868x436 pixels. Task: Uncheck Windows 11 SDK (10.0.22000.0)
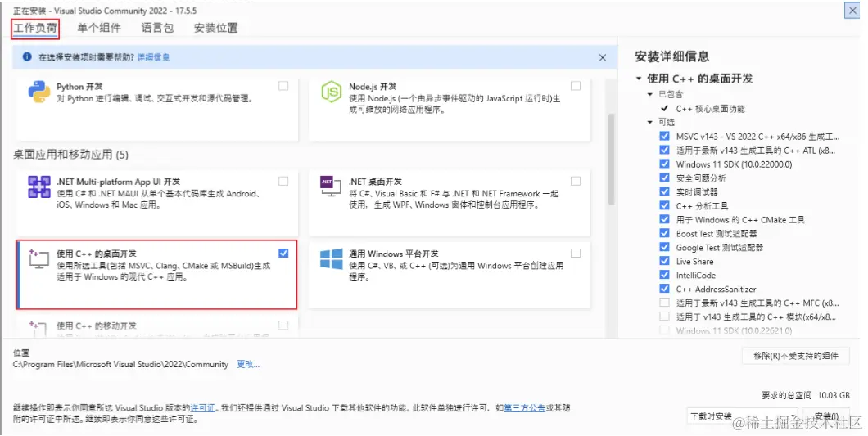click(x=664, y=164)
